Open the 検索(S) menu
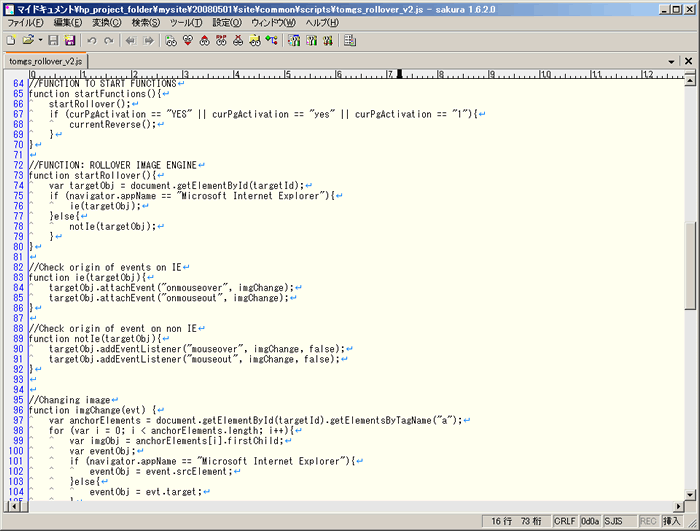Viewport: 700px width, 531px height. (x=148, y=22)
